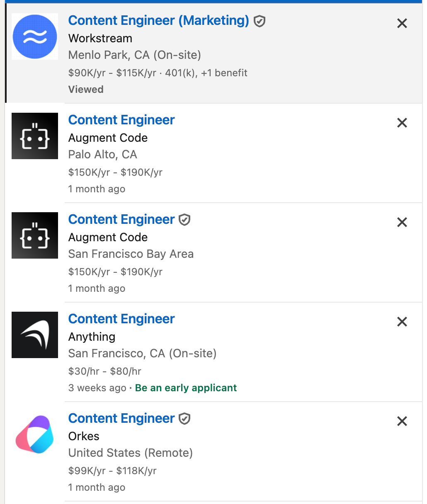Open Content Engineer job at Orkes
This screenshot has width=427, height=504.
[121, 418]
